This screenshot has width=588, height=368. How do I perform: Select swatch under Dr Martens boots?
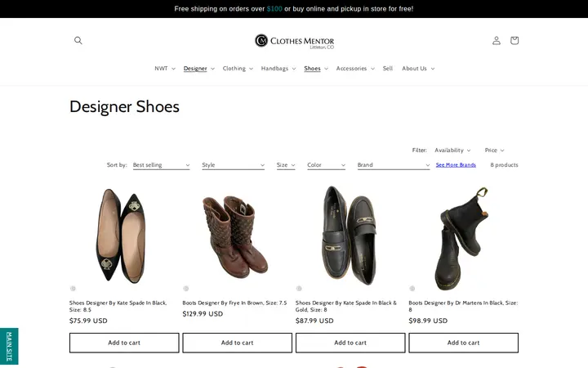click(412, 289)
